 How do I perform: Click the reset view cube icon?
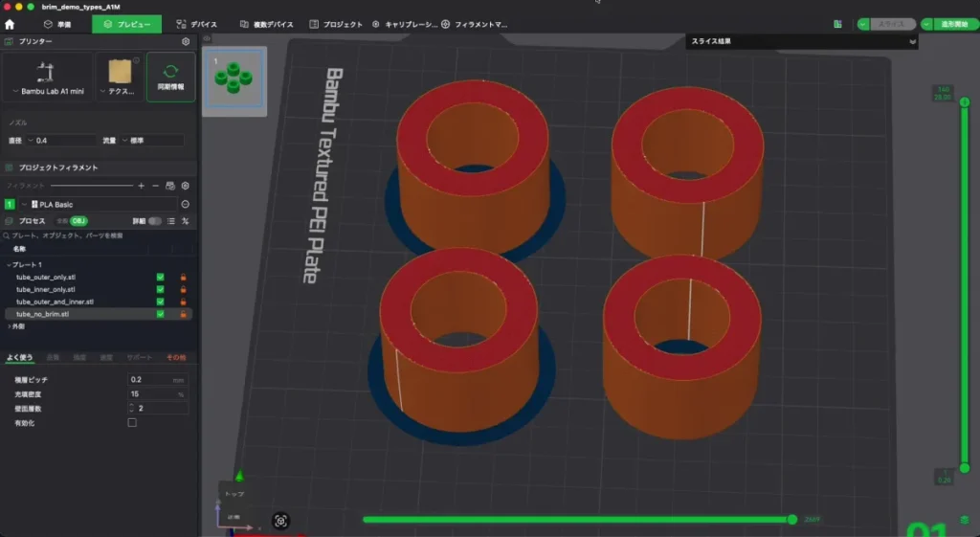[x=280, y=521]
